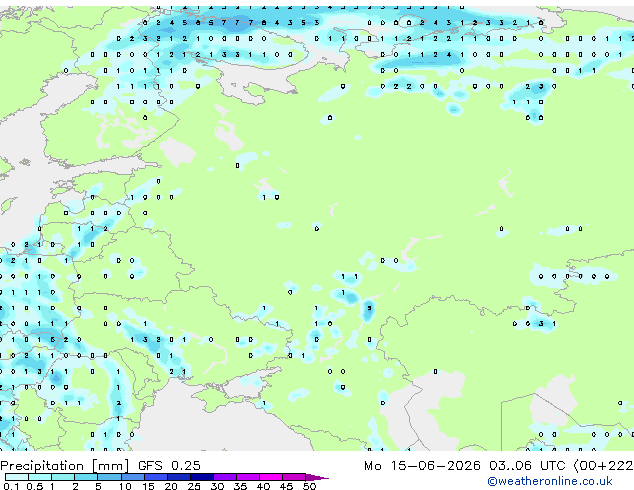Click the '30' legend scale label
Screen dimensions: 634x490
tap(217, 486)
